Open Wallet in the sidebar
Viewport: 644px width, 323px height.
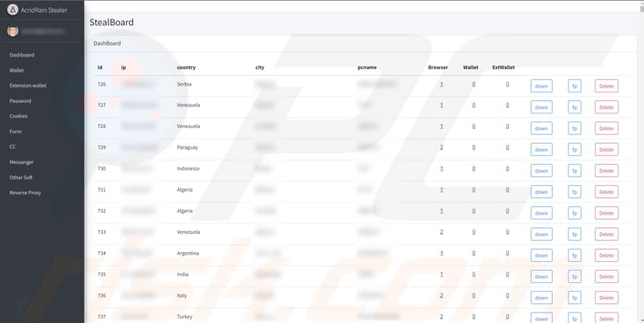[x=16, y=70]
